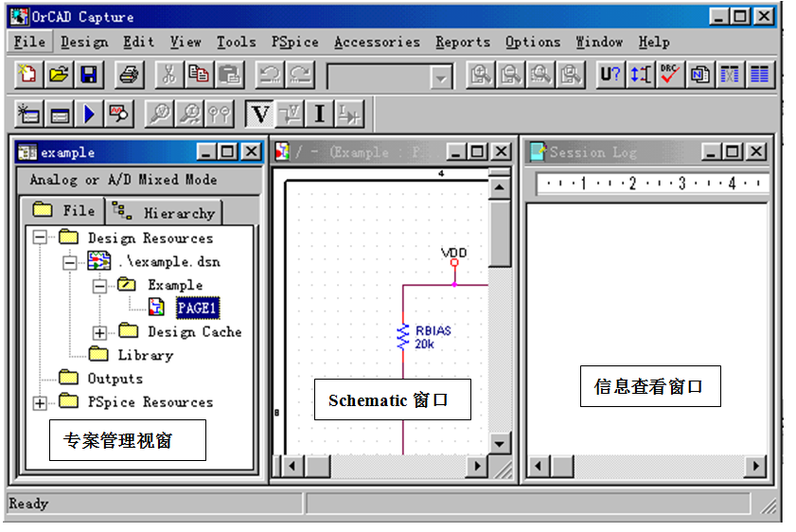Viewport: 796px width, 532px height.
Task: Open the Reports menu
Action: pos(463,42)
